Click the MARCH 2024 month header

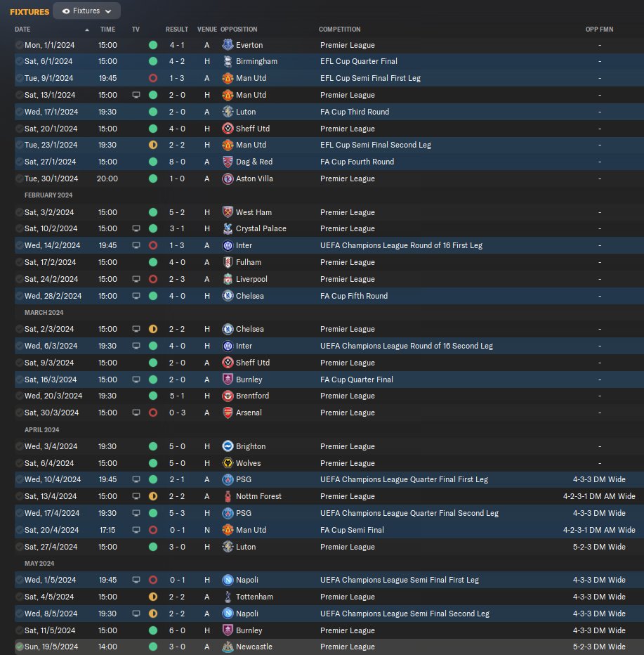click(x=44, y=313)
